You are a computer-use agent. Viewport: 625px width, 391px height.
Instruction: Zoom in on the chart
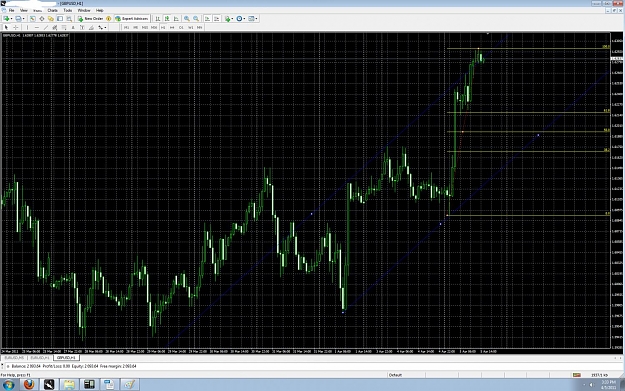click(187, 19)
